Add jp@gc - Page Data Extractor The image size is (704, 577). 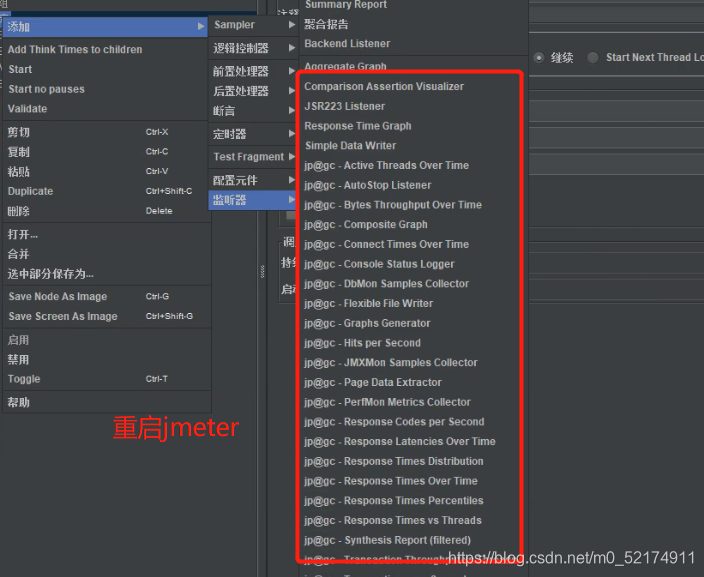413,382
